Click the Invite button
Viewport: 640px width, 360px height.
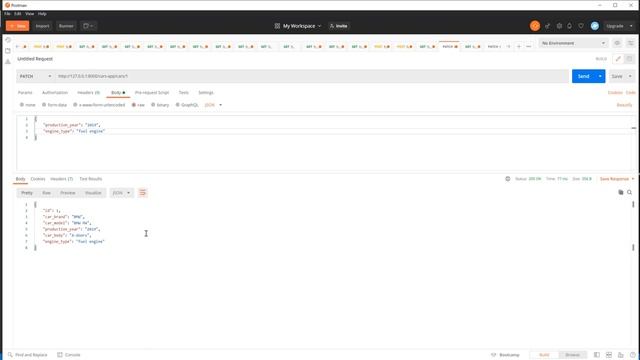pyautogui.click(x=338, y=26)
